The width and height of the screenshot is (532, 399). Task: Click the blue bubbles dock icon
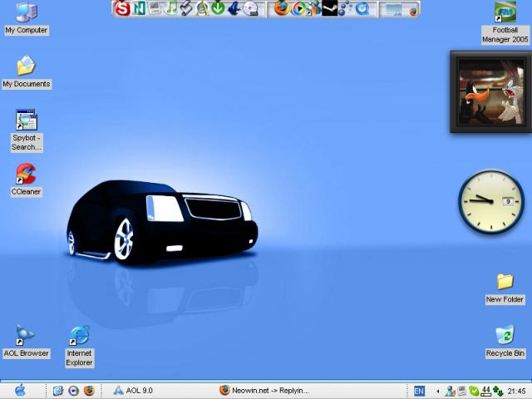point(346,8)
